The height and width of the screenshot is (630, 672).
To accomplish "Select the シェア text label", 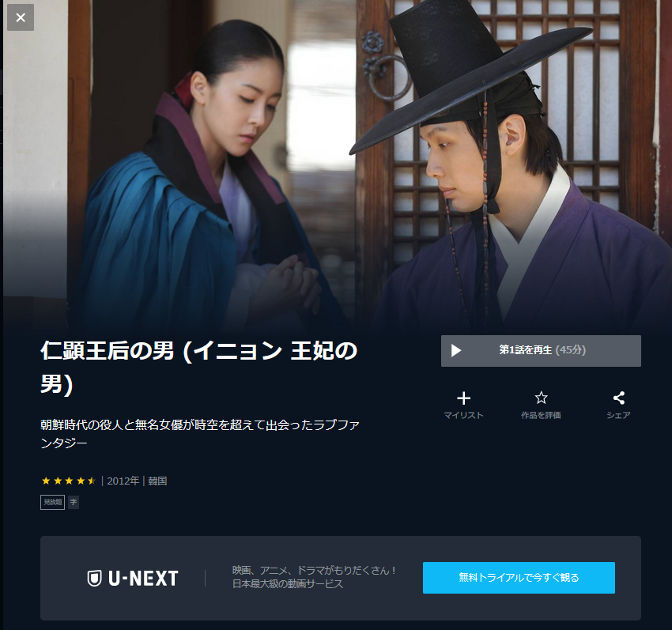I will click(x=618, y=415).
